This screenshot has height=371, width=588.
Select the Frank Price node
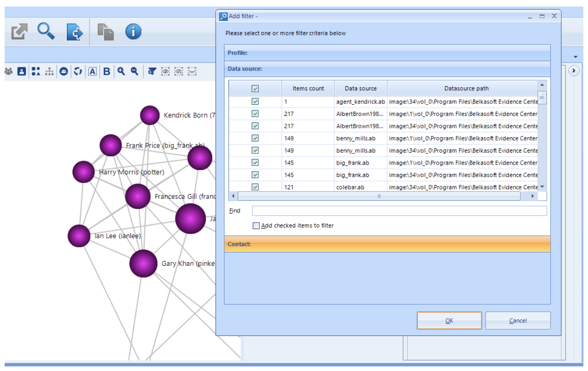pos(110,145)
